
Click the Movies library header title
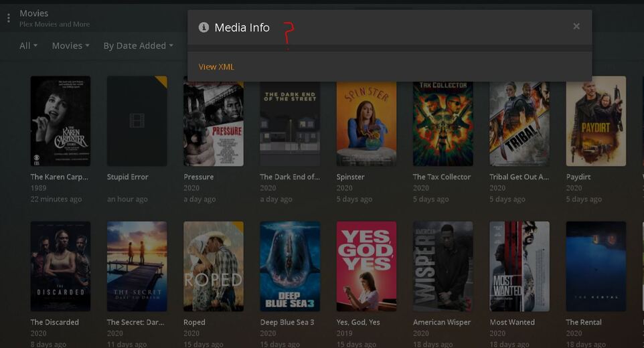[x=33, y=13]
